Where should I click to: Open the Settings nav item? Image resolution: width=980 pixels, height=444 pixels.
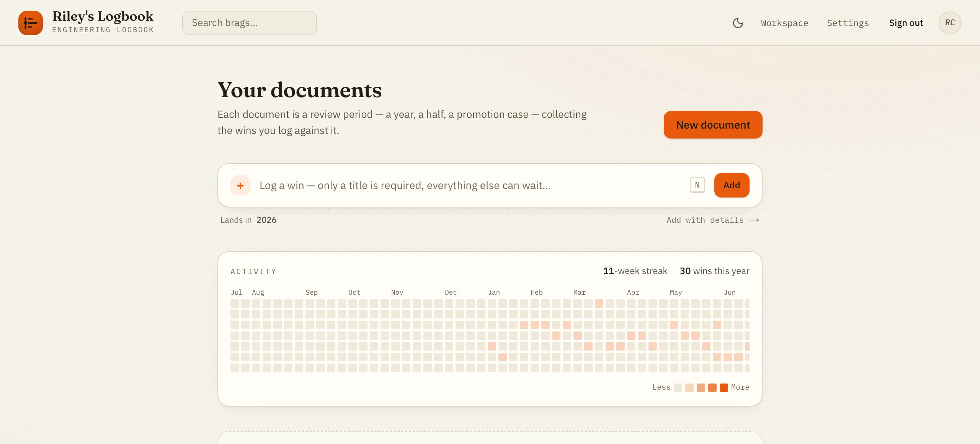point(848,23)
